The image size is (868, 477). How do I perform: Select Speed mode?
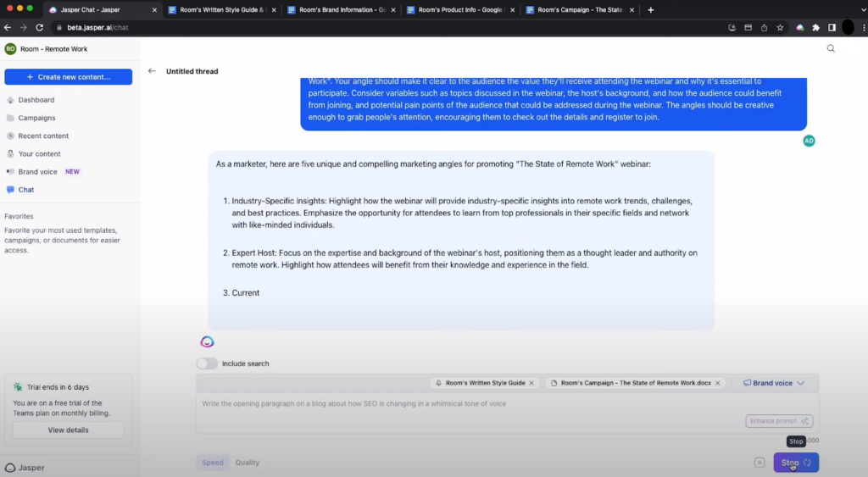(x=213, y=463)
